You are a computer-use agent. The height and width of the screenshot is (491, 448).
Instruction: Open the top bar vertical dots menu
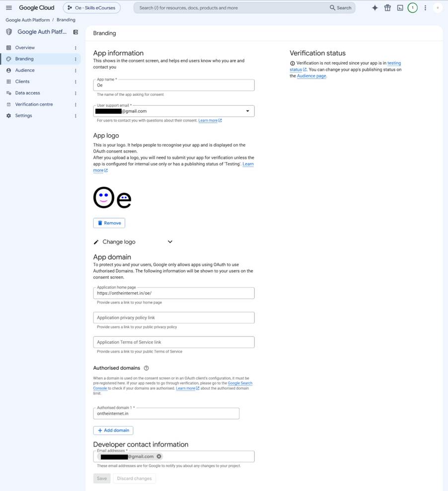coord(425,8)
